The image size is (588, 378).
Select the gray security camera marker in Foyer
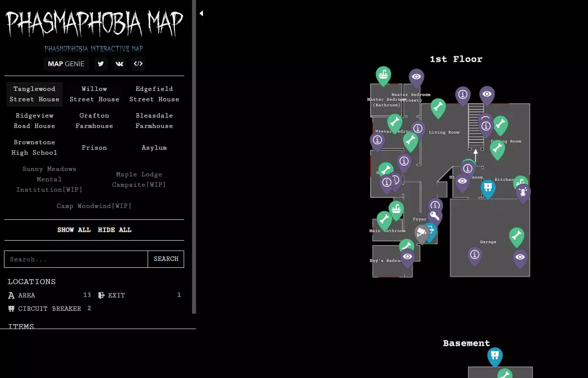422,234
